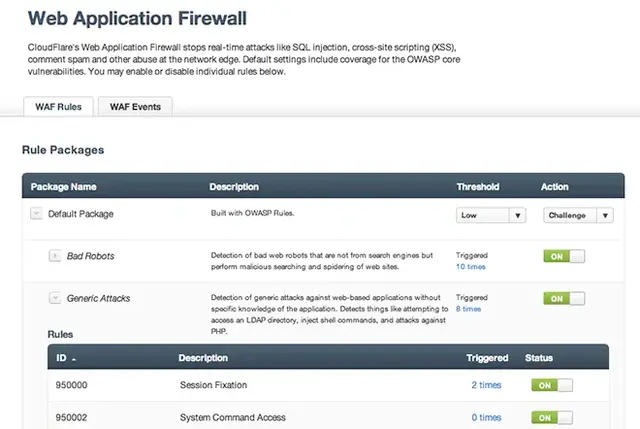Image resolution: width=640 pixels, height=429 pixels.
Task: Click the Package Name column header
Action: tap(64, 187)
